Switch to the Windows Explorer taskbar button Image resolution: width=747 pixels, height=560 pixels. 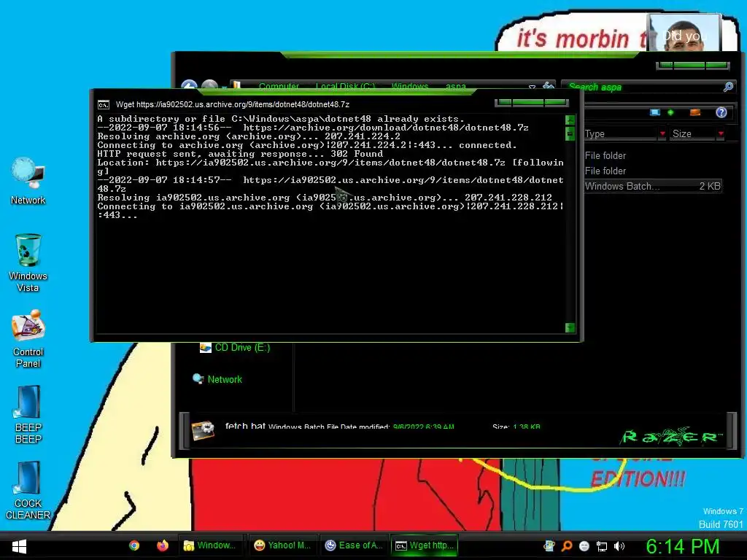(210, 545)
